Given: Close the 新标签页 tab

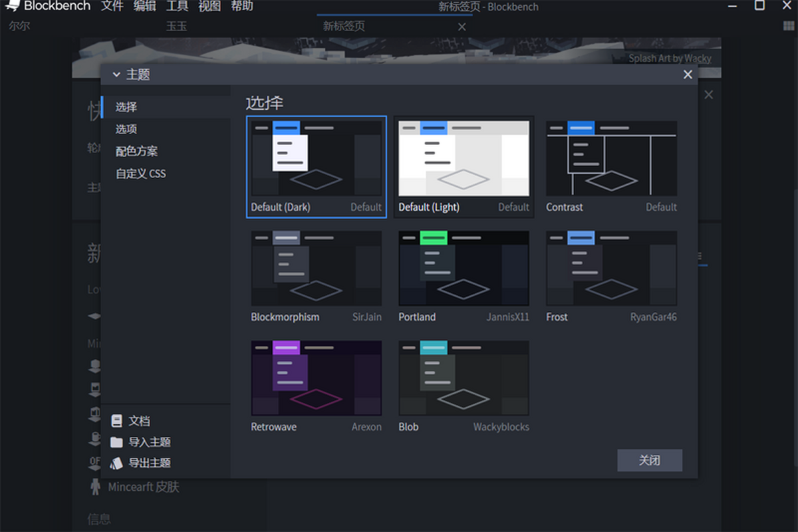Looking at the screenshot, I should pyautogui.click(x=462, y=27).
